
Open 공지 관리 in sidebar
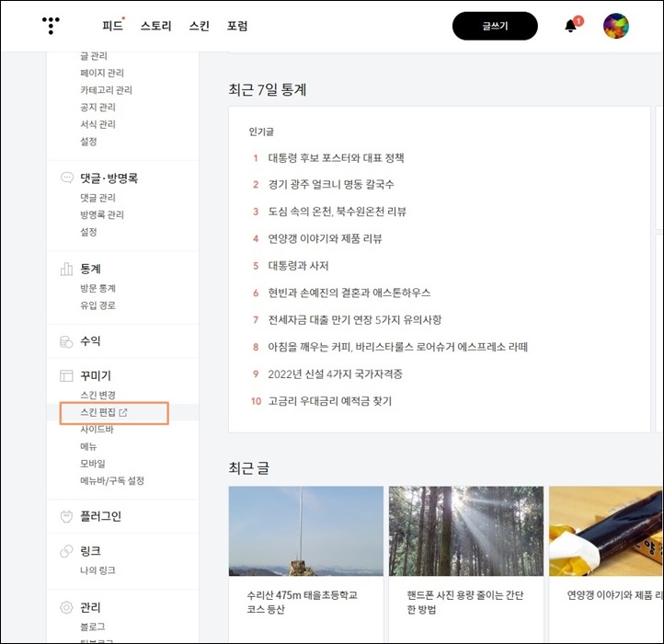click(97, 108)
